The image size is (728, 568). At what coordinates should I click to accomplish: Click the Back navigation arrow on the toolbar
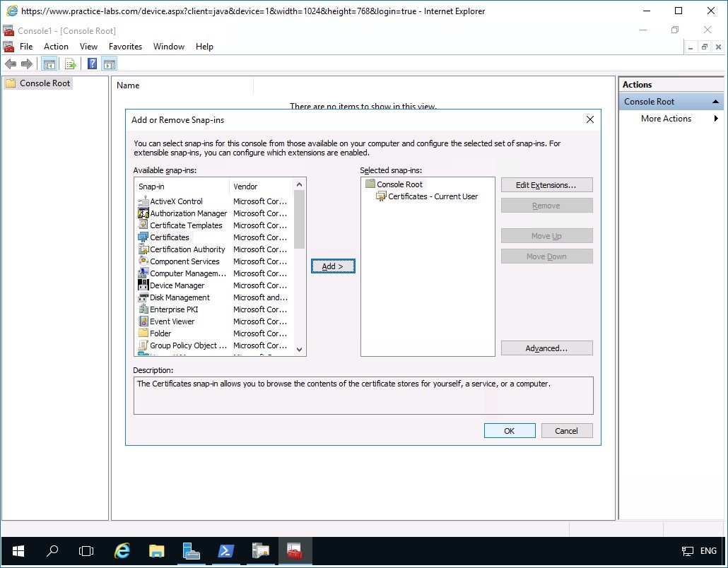(11, 63)
